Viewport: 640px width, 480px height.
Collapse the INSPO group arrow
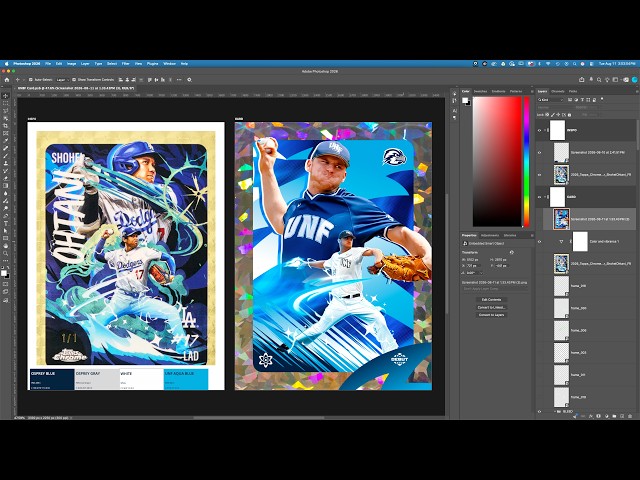tap(546, 130)
